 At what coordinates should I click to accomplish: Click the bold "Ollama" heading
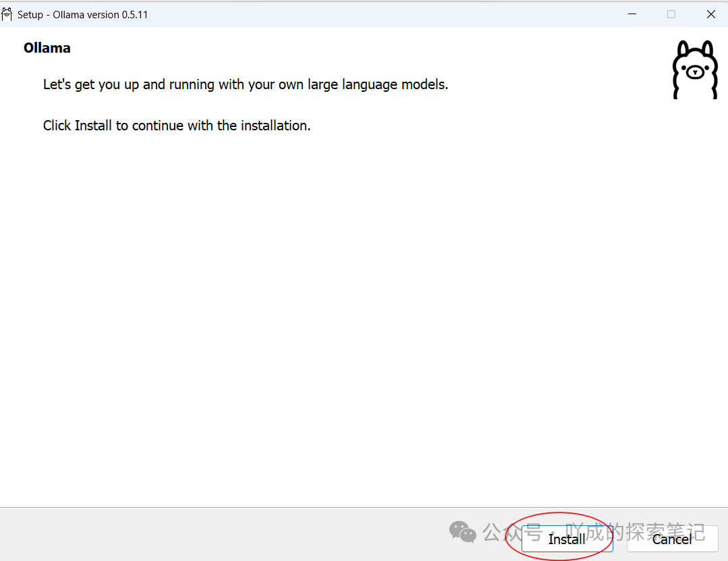(x=47, y=48)
